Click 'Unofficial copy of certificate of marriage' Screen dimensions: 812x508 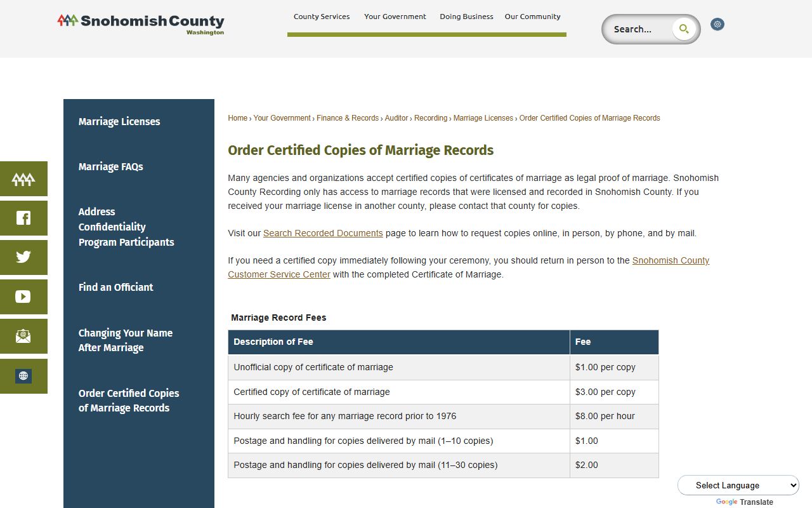(313, 367)
